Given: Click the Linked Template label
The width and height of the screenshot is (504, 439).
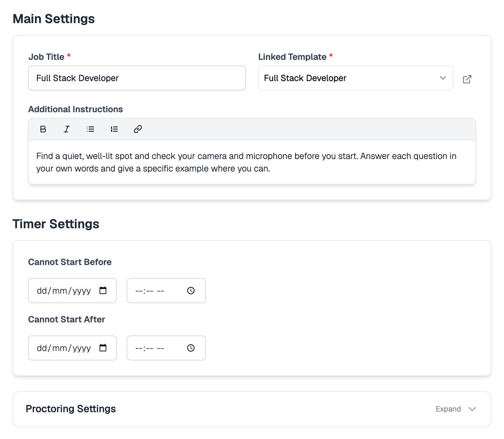Looking at the screenshot, I should pyautogui.click(x=292, y=57).
